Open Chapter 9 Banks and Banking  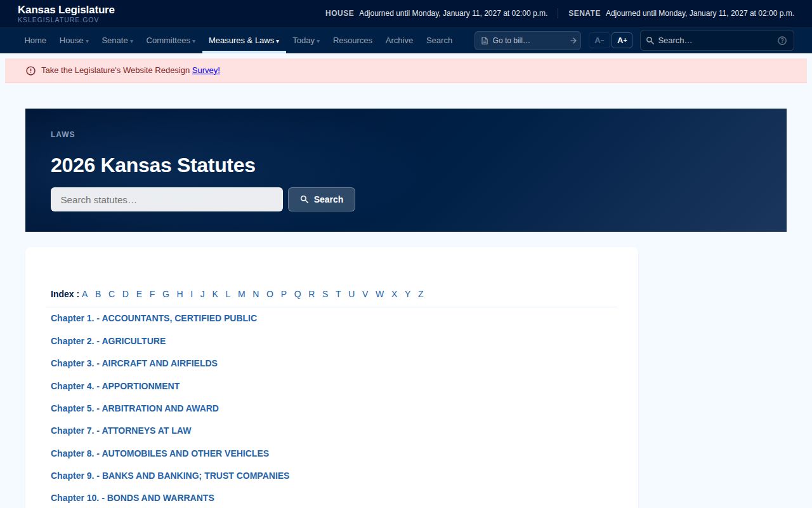pyautogui.click(x=170, y=476)
